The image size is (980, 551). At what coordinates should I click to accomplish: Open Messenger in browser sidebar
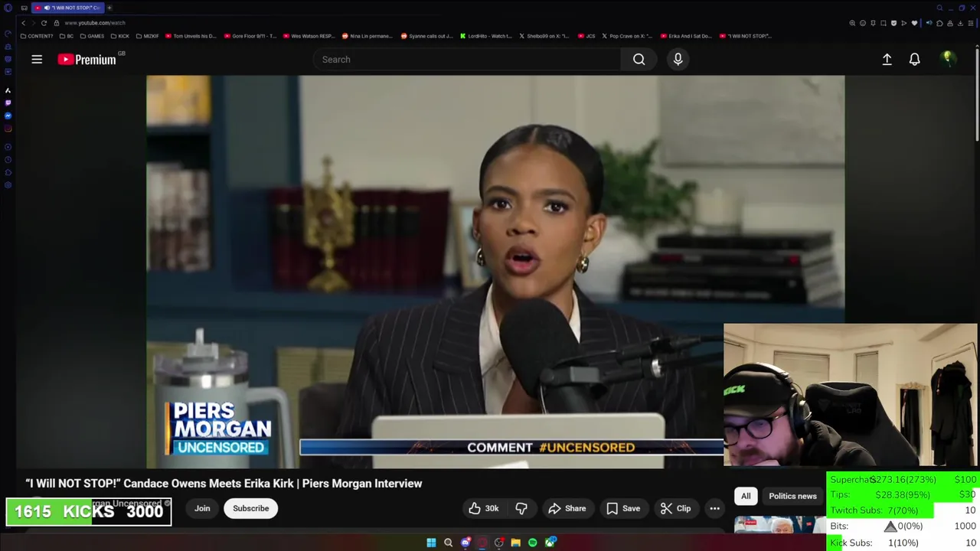coord(8,116)
